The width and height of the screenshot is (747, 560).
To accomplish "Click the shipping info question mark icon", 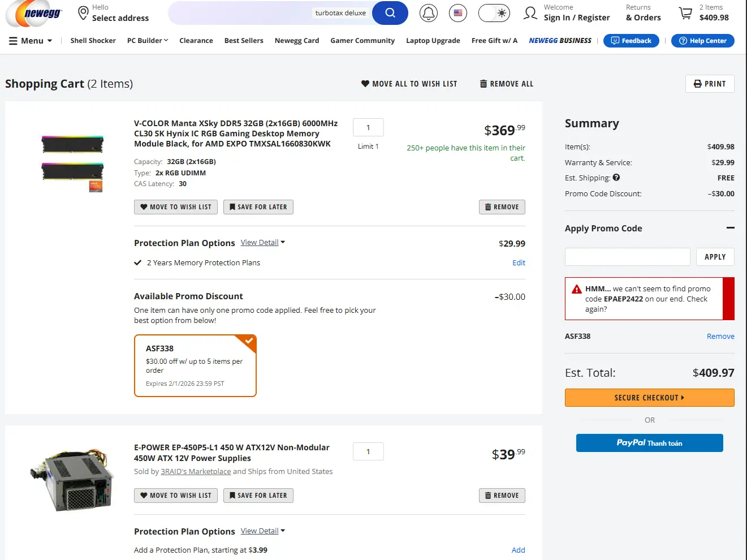I will coord(616,178).
